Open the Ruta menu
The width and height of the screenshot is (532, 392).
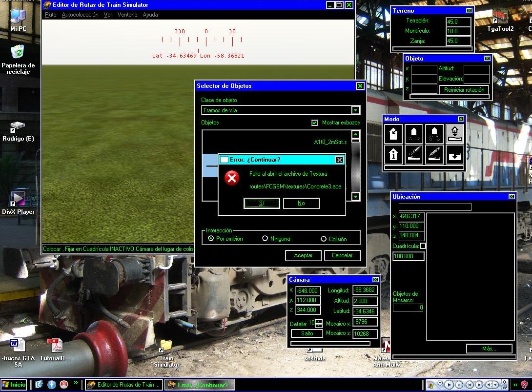pos(51,15)
